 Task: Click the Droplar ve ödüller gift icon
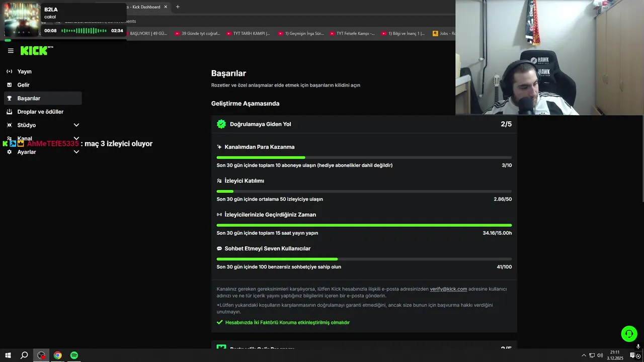pyautogui.click(x=9, y=112)
